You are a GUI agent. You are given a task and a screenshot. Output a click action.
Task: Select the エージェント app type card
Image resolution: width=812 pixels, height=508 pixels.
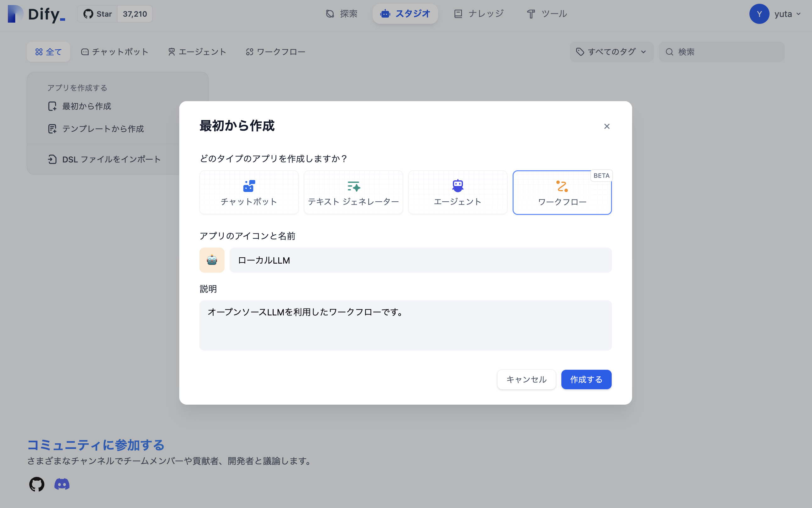457,192
